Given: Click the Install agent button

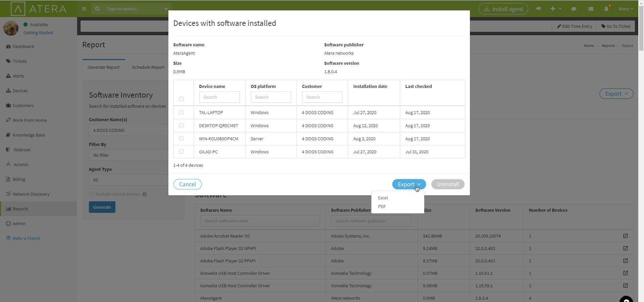Looking at the screenshot, I should [503, 9].
